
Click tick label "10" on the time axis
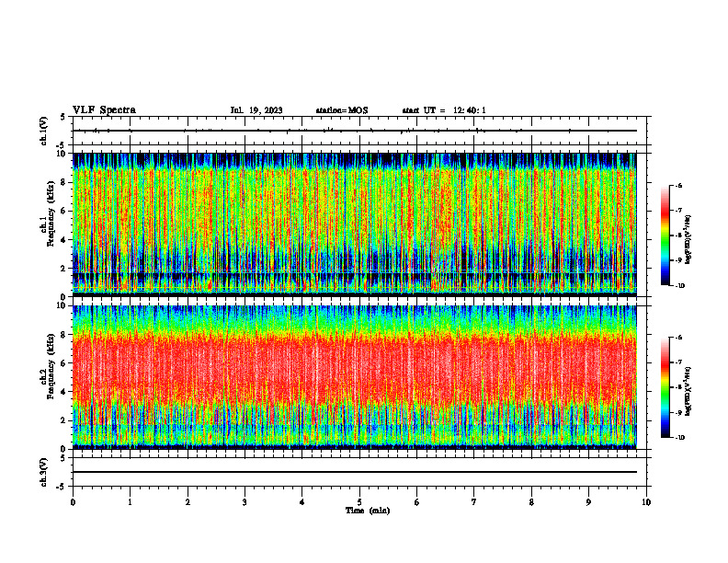point(646,502)
